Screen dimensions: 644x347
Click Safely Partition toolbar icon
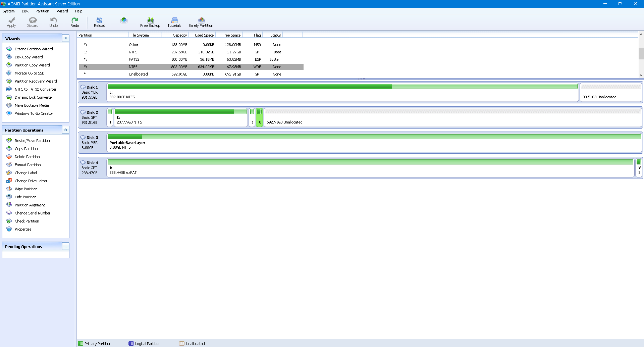[201, 22]
